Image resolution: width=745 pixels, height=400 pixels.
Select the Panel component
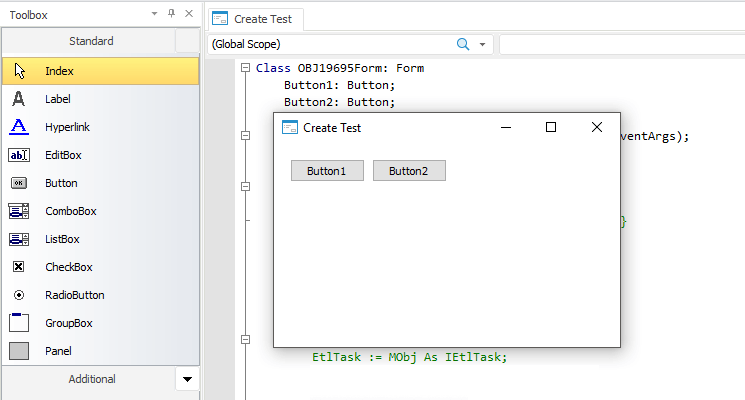[58, 351]
